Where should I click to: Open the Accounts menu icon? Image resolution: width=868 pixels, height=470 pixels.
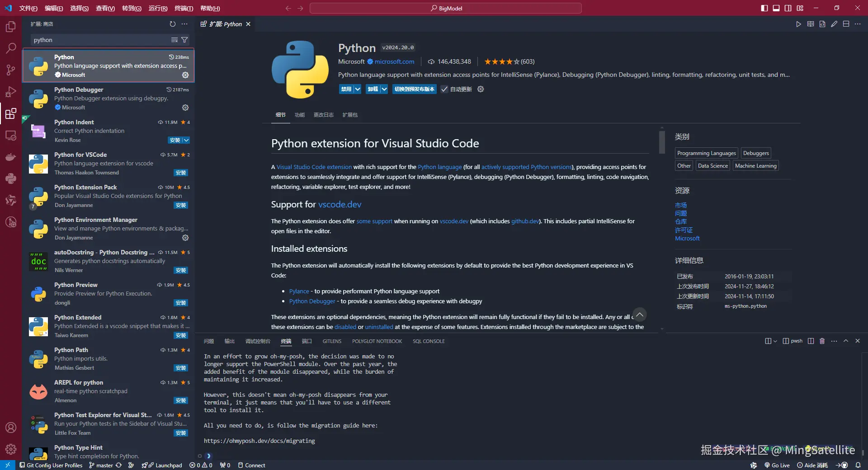(x=11, y=428)
